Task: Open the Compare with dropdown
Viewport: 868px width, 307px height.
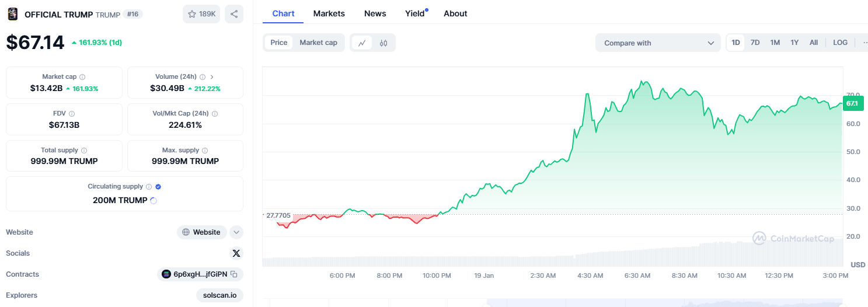Action: [x=658, y=43]
